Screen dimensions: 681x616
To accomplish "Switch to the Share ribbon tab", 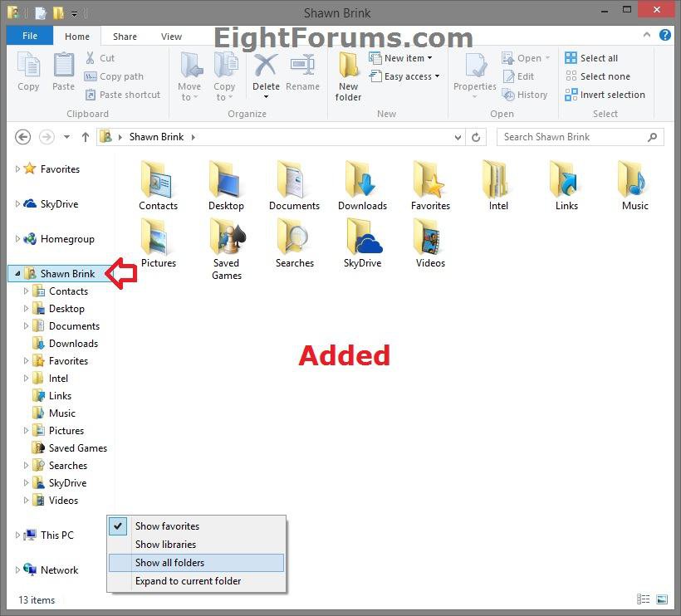I will (x=125, y=36).
